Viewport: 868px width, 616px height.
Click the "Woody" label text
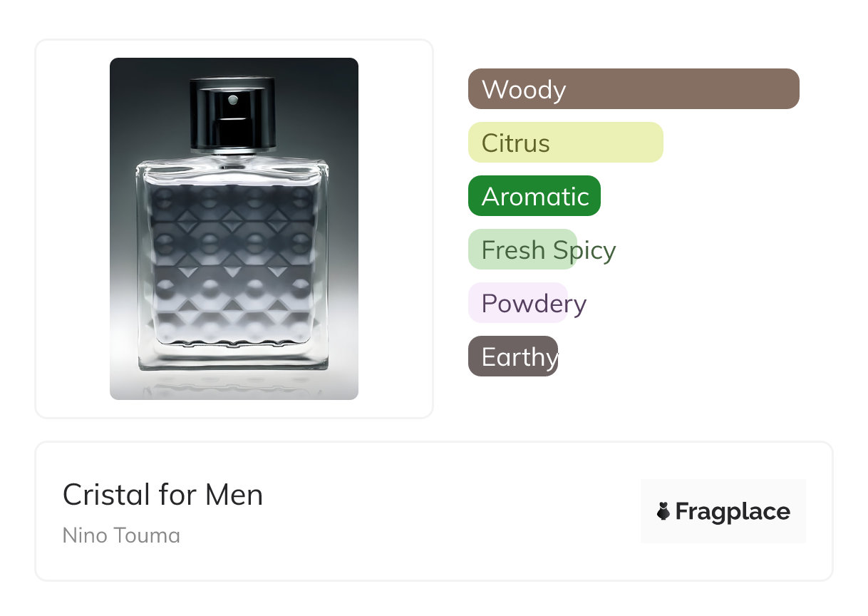524,90
